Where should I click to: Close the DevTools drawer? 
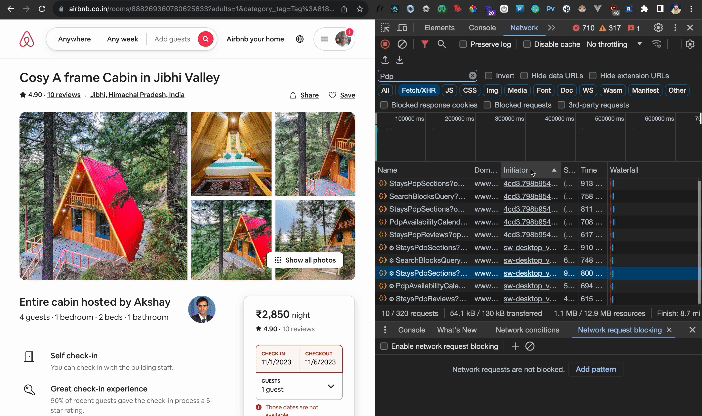pos(692,330)
